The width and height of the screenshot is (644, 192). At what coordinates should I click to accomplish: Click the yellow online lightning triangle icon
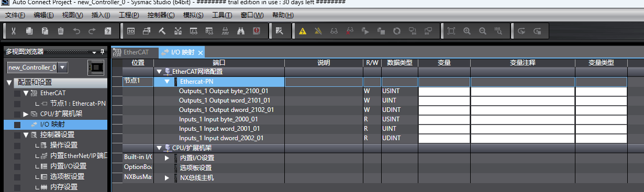pyautogui.click(x=303, y=31)
